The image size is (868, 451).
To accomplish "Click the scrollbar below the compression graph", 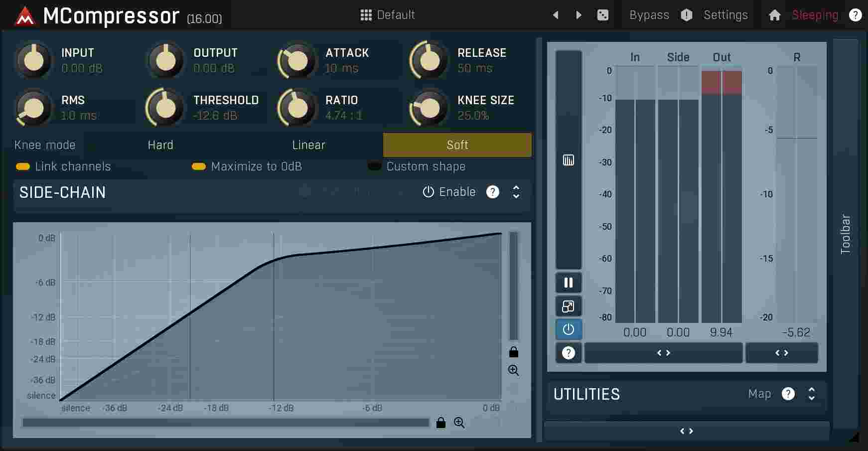I will (225, 423).
